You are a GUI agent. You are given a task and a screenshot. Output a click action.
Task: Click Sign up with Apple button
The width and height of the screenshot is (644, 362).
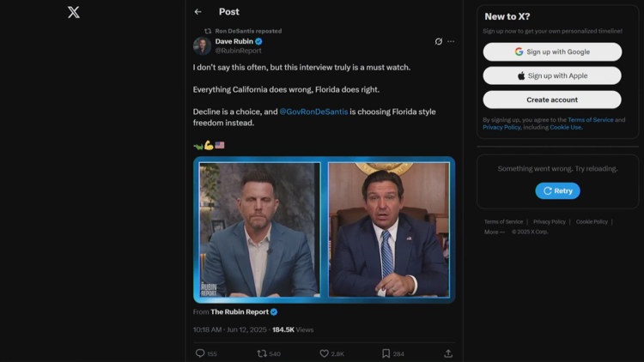pos(552,75)
